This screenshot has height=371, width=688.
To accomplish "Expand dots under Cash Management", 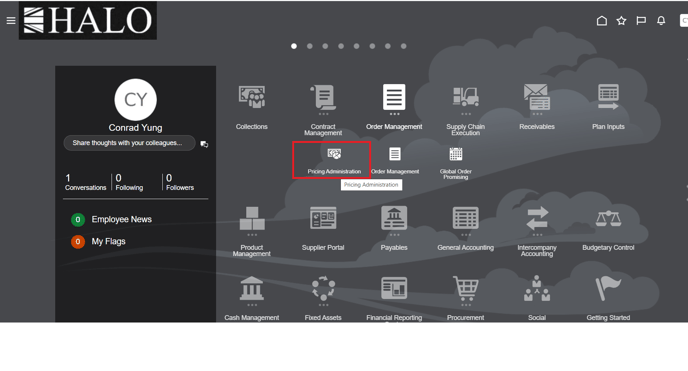I will tap(252, 305).
